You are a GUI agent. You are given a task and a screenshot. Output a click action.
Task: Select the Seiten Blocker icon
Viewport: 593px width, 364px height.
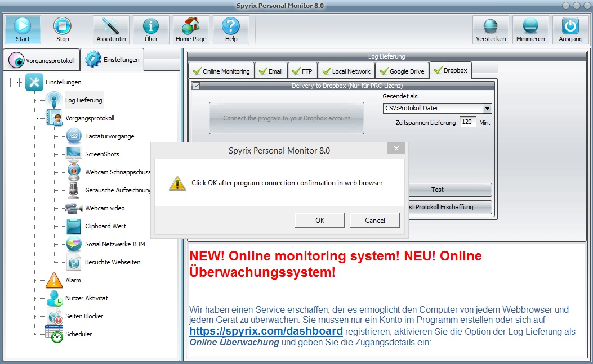[55, 316]
